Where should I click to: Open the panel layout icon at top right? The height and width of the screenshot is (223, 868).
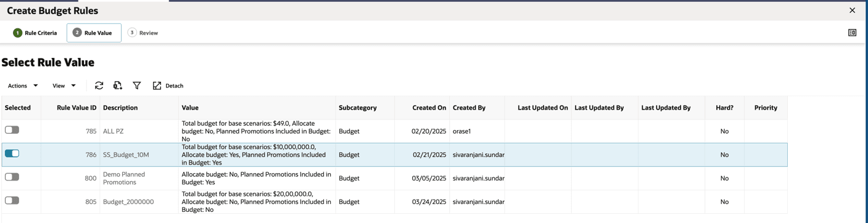click(x=852, y=33)
